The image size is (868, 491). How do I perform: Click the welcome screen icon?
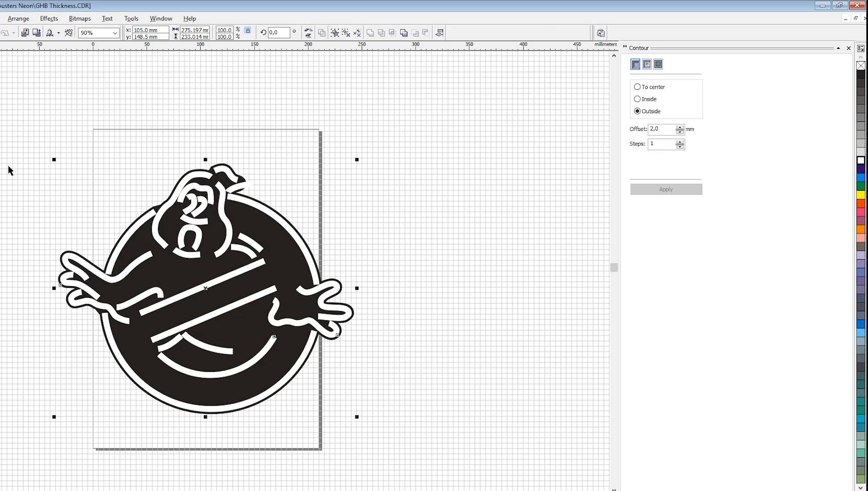coord(69,32)
